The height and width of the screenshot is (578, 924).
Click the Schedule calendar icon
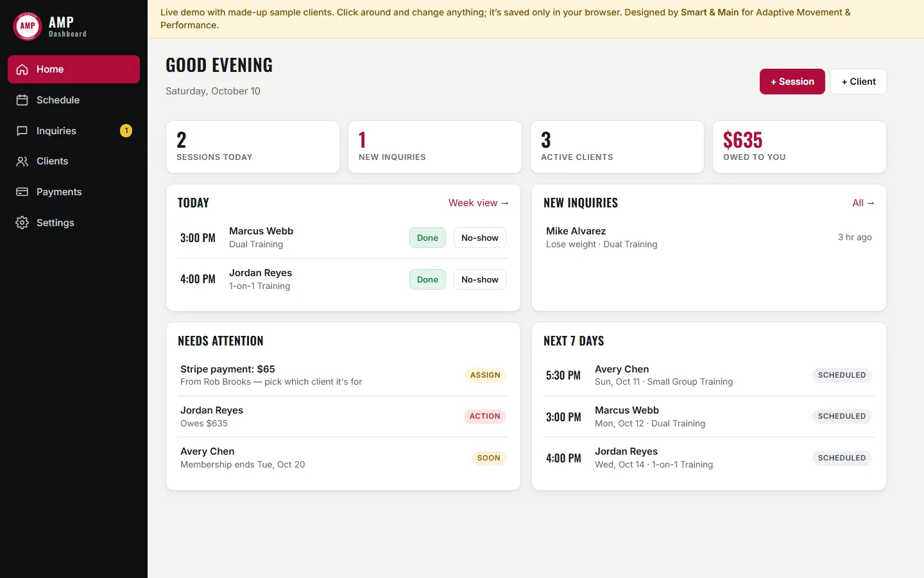pos(22,100)
